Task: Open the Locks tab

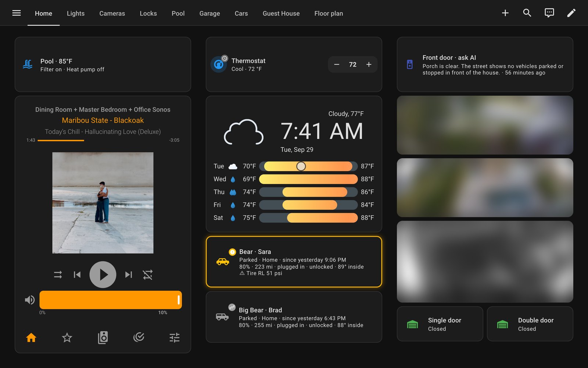Action: point(148,13)
